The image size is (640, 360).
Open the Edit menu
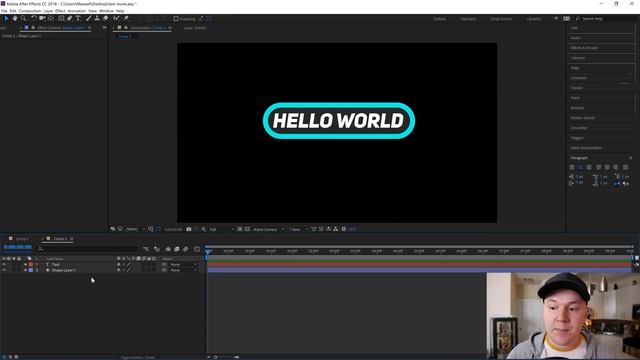(x=13, y=11)
